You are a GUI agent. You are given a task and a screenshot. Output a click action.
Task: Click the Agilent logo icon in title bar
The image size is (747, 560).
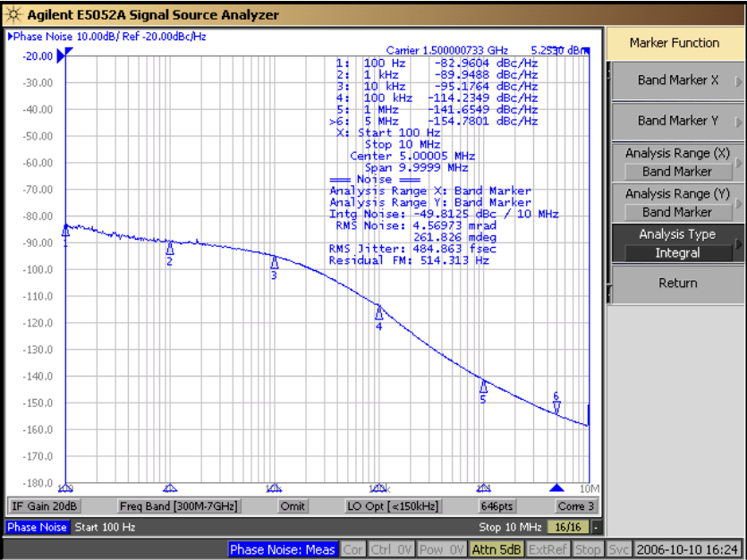click(13, 14)
